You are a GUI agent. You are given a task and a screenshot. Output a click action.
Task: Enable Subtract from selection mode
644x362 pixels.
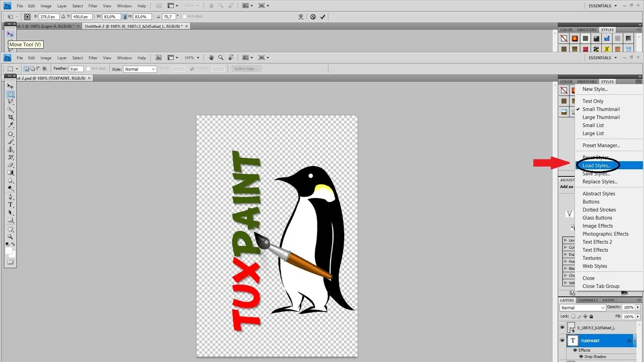[38, 69]
